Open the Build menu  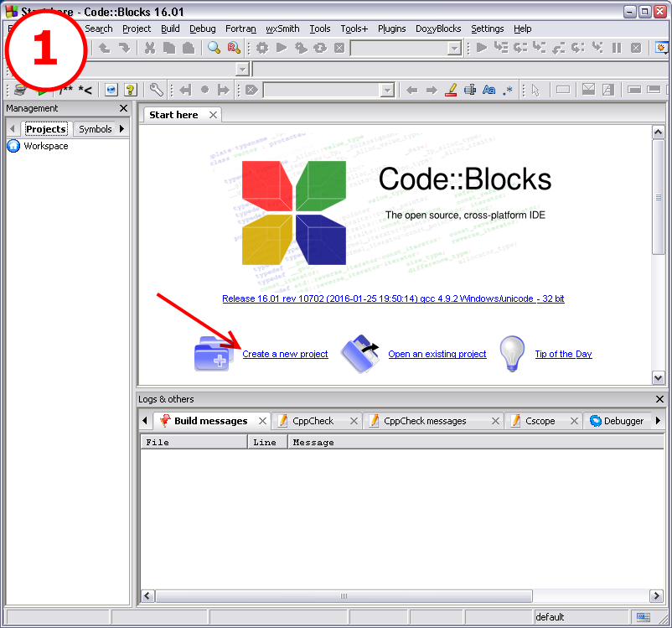point(170,29)
